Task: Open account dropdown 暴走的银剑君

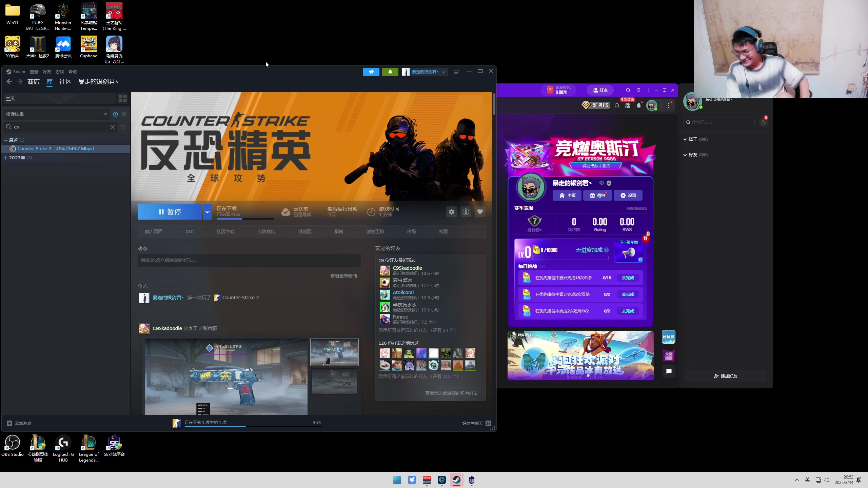Action: (425, 72)
